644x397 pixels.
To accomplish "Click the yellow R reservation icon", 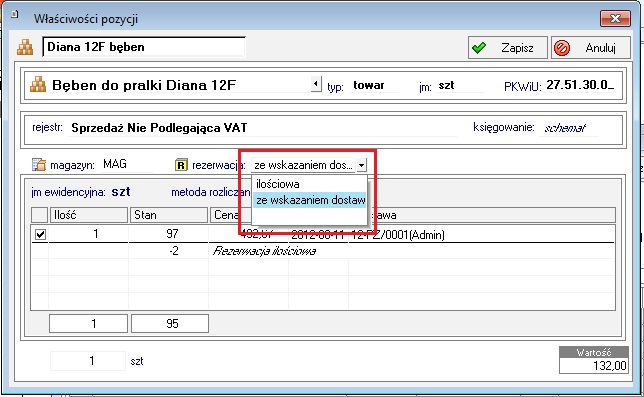I will [x=181, y=165].
